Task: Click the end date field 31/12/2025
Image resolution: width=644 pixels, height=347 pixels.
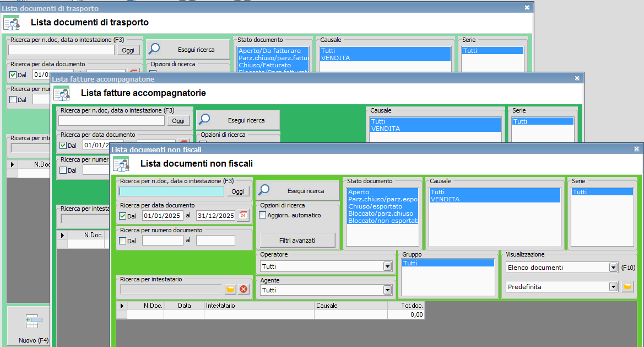Action: [x=216, y=216]
